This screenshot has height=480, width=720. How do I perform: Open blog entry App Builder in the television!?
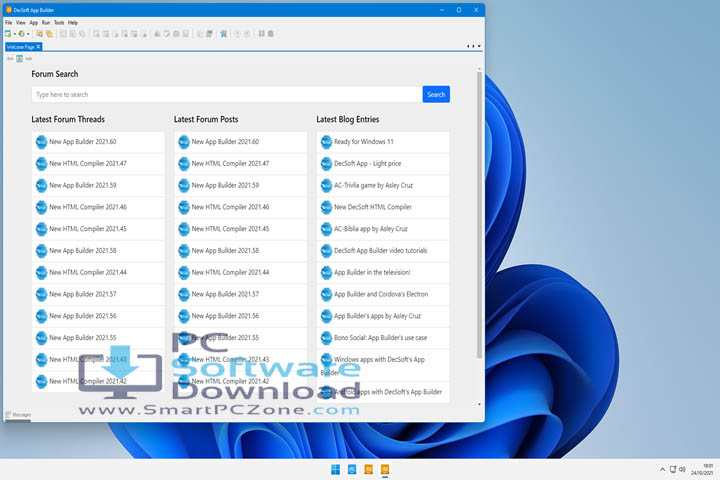(383, 272)
